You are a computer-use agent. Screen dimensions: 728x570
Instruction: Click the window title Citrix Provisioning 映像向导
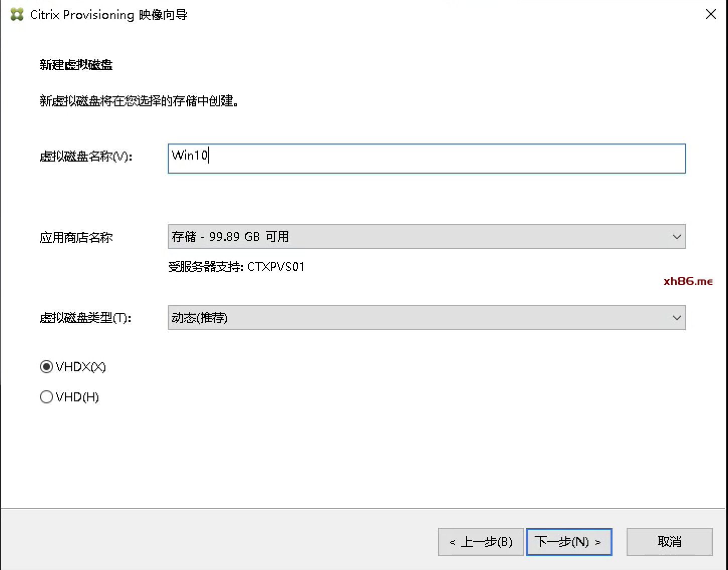pyautogui.click(x=108, y=15)
